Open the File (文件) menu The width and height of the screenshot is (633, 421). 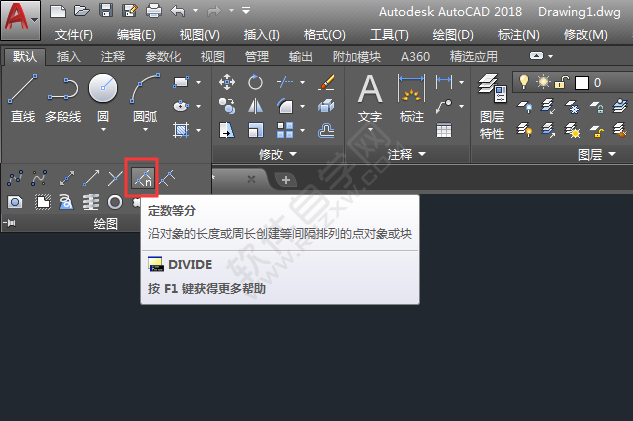pyautogui.click(x=74, y=35)
